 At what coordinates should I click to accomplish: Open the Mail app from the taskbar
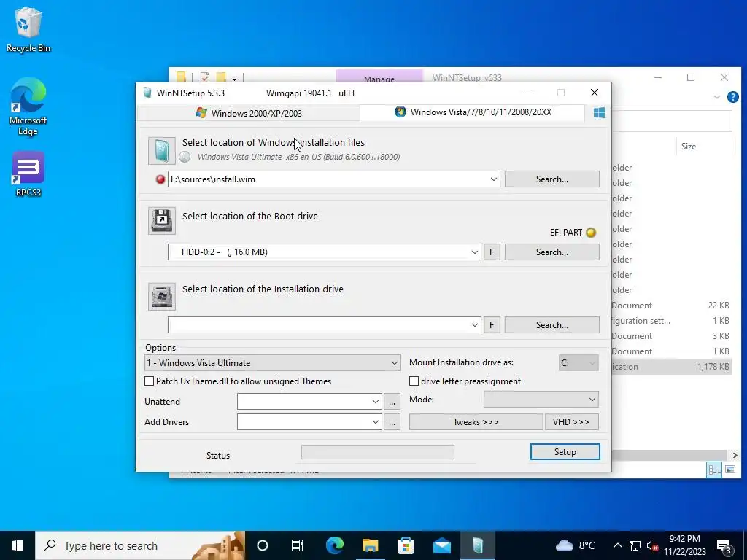click(441, 545)
